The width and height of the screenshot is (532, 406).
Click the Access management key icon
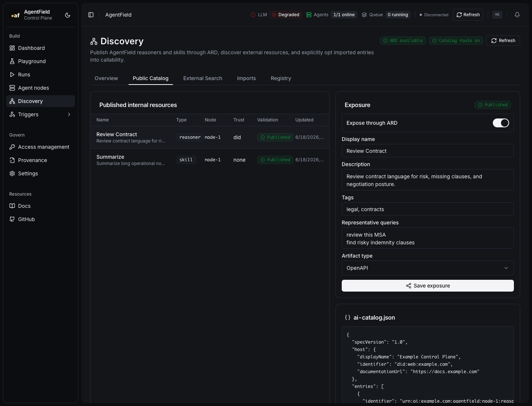coord(12,147)
